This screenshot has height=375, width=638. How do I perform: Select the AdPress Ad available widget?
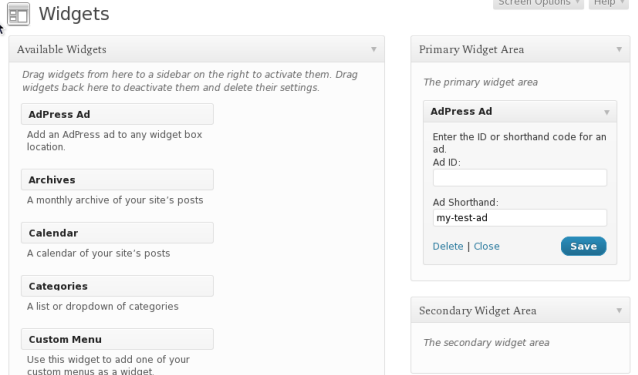coord(117,114)
